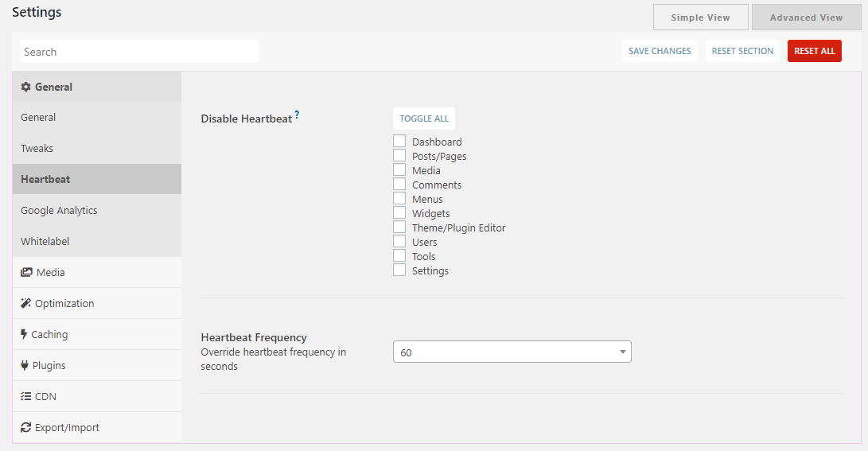Click the Plugins plug icon
The width and height of the screenshot is (868, 451).
25,365
